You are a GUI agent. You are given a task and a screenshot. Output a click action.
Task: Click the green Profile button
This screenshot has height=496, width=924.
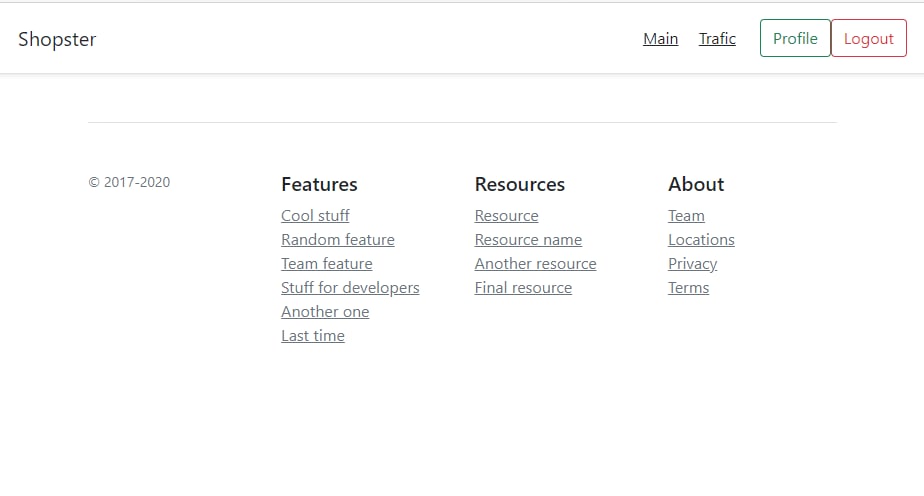tap(795, 38)
